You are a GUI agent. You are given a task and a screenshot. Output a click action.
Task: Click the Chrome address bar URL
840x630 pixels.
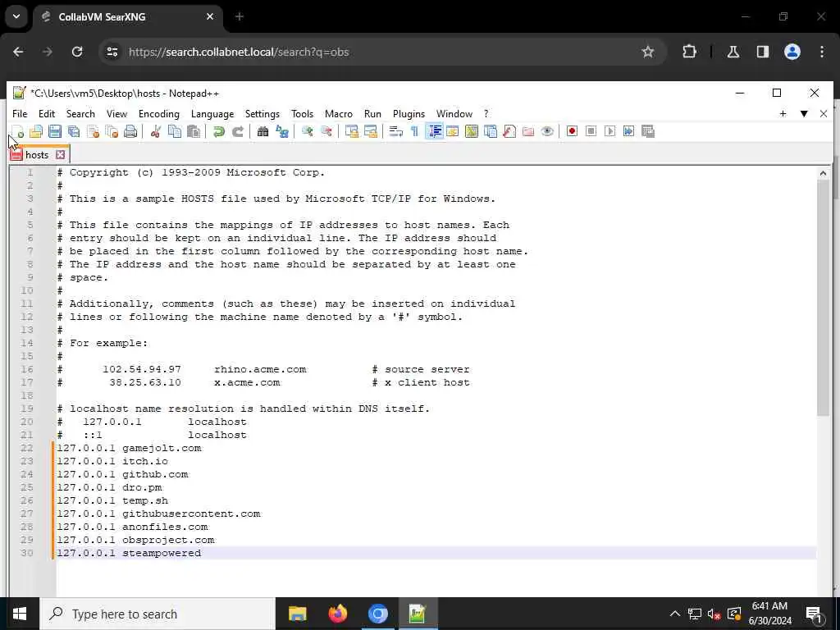pyautogui.click(x=239, y=52)
